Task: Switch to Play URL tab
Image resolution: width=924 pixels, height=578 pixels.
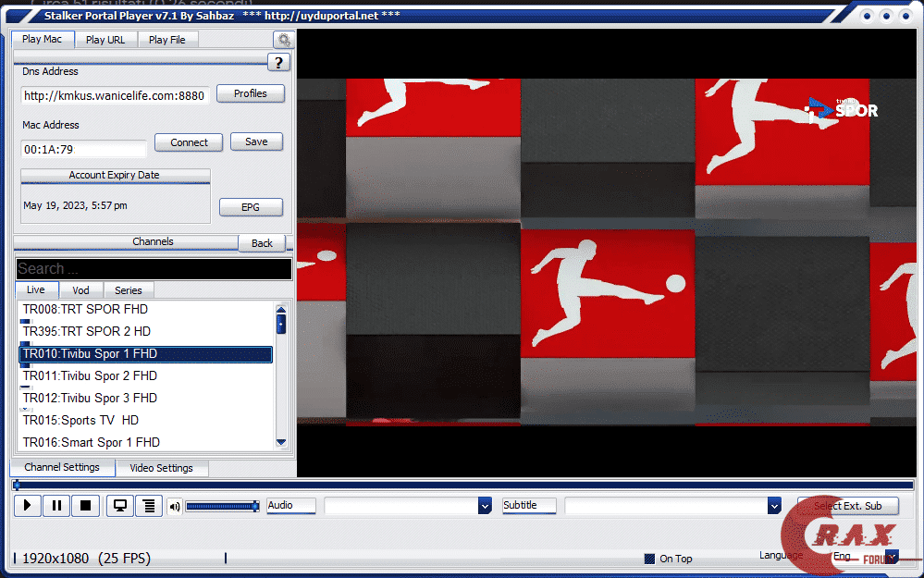Action: [x=105, y=40]
